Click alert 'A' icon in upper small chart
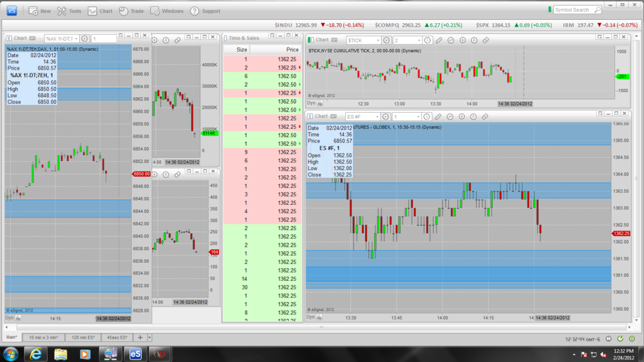This screenshot has height=362, width=644. (166, 40)
